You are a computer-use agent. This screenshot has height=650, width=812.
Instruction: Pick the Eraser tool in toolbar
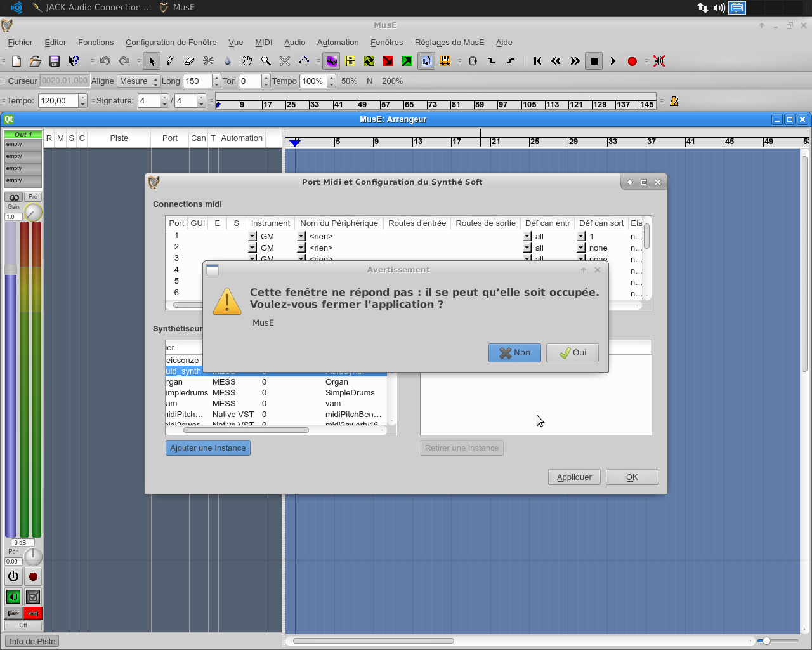point(189,61)
